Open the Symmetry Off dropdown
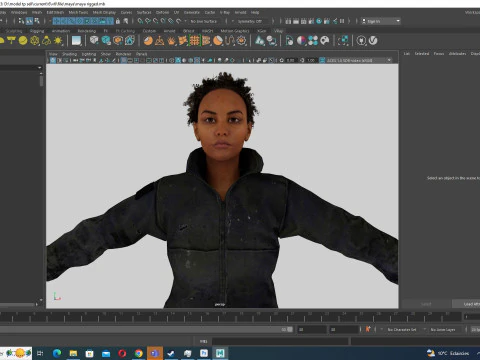This screenshot has height=360, width=480. (250, 21)
